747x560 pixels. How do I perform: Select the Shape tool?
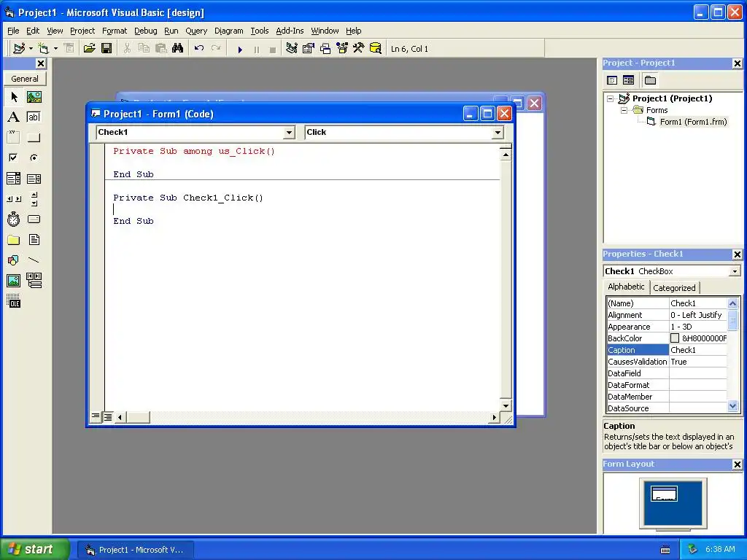coord(14,260)
